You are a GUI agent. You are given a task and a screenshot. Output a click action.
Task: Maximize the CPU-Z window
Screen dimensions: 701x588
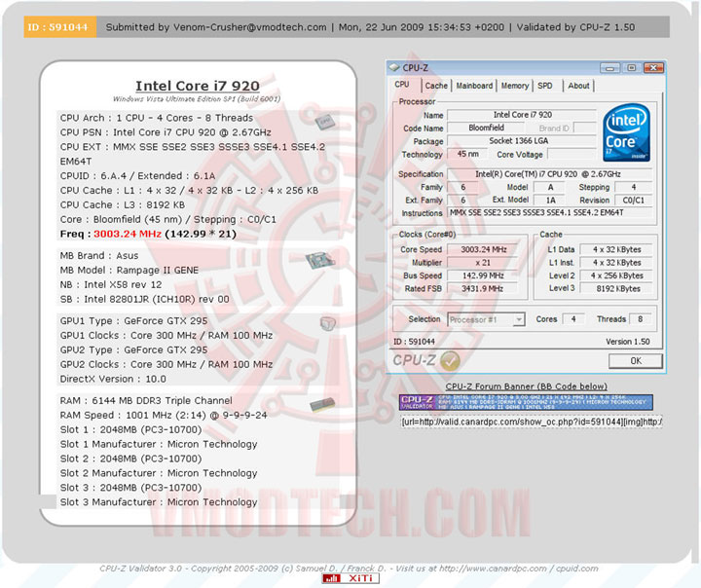631,68
